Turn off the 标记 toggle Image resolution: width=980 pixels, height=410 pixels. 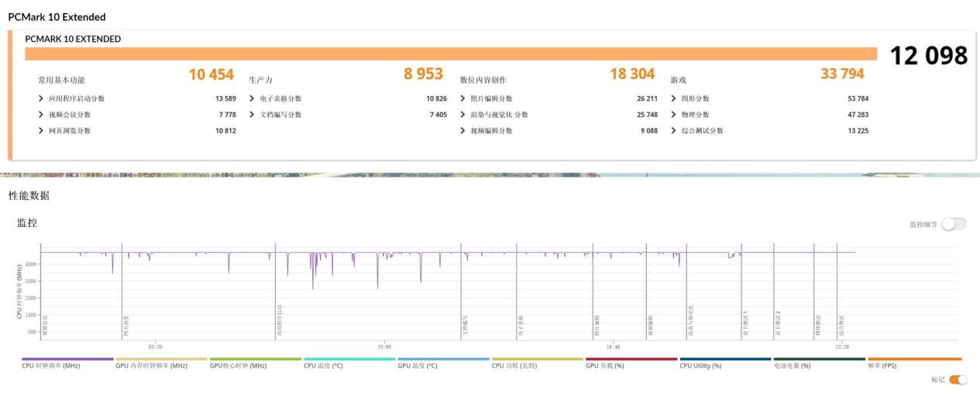pyautogui.click(x=958, y=380)
